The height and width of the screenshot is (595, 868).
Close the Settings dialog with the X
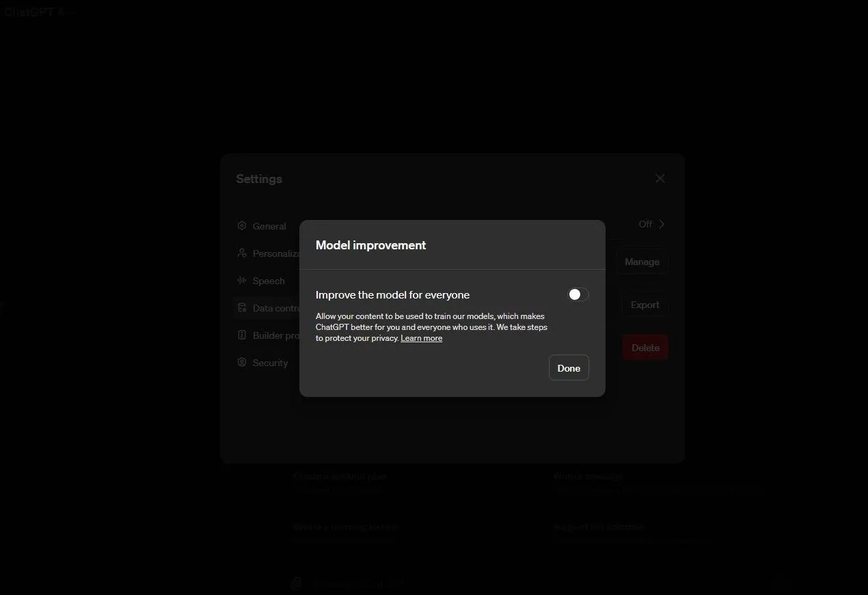point(660,178)
